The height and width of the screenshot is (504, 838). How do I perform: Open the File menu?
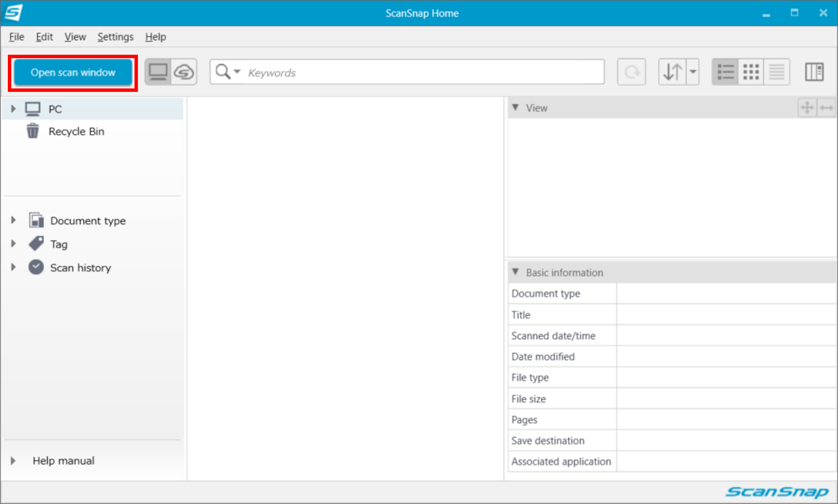[x=16, y=37]
